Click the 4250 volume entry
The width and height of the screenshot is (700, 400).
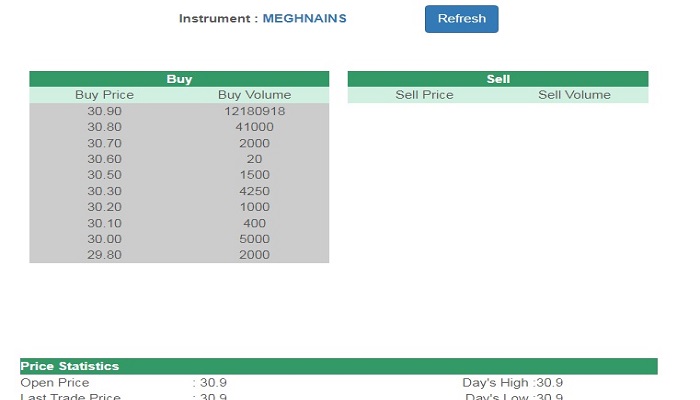(x=254, y=191)
